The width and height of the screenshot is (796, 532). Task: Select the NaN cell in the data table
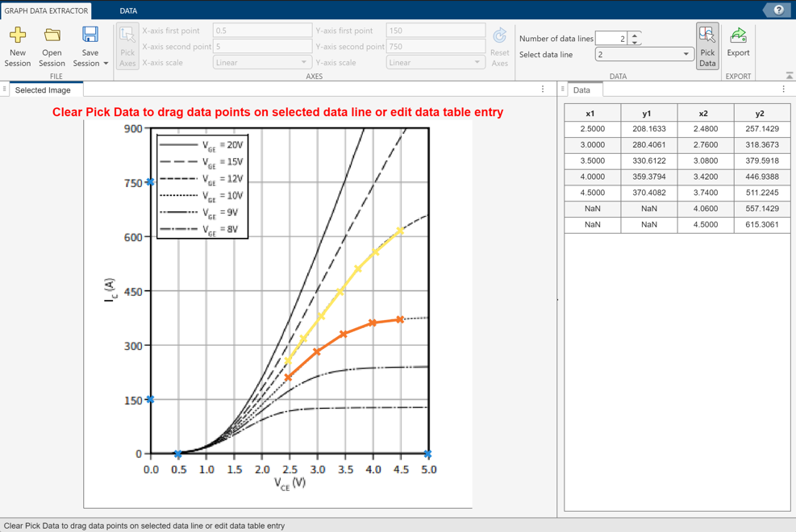[x=593, y=208]
